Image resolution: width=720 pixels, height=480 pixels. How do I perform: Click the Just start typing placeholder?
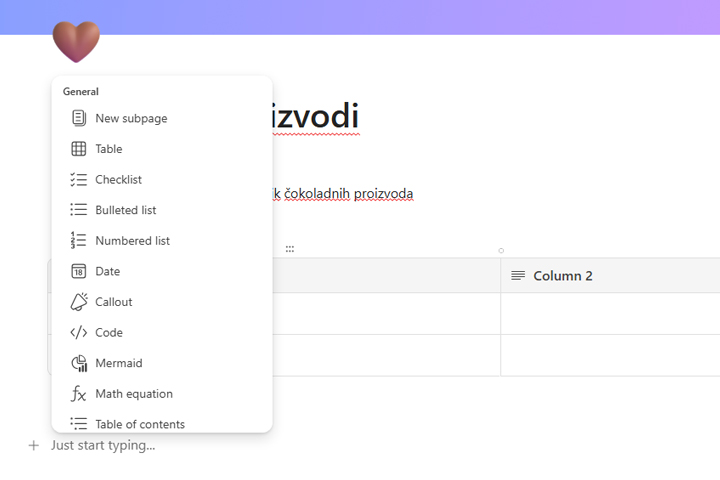(104, 445)
